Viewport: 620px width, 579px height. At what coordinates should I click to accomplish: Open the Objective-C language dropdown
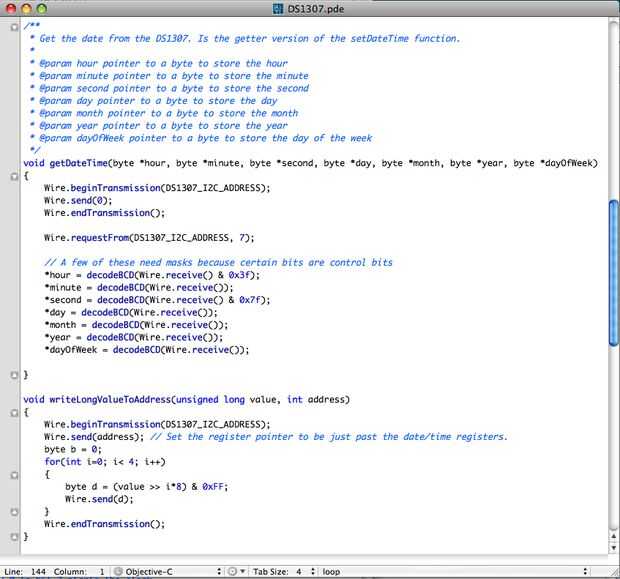(x=172, y=571)
